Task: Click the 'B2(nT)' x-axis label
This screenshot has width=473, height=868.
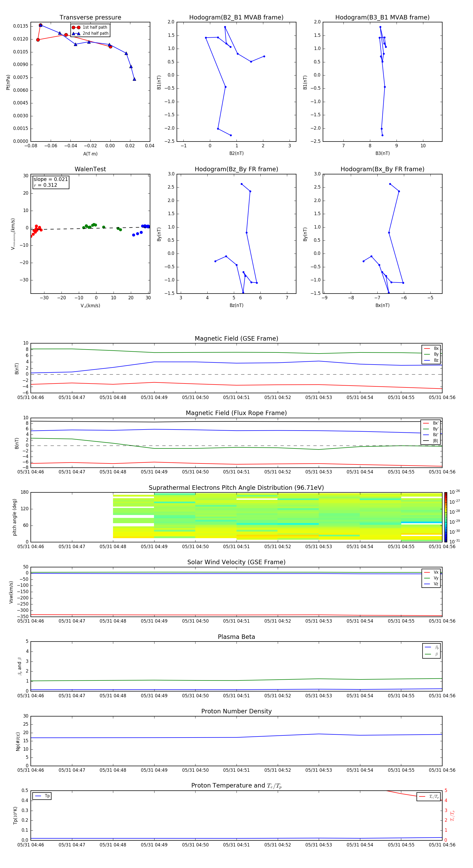Action: click(236, 153)
